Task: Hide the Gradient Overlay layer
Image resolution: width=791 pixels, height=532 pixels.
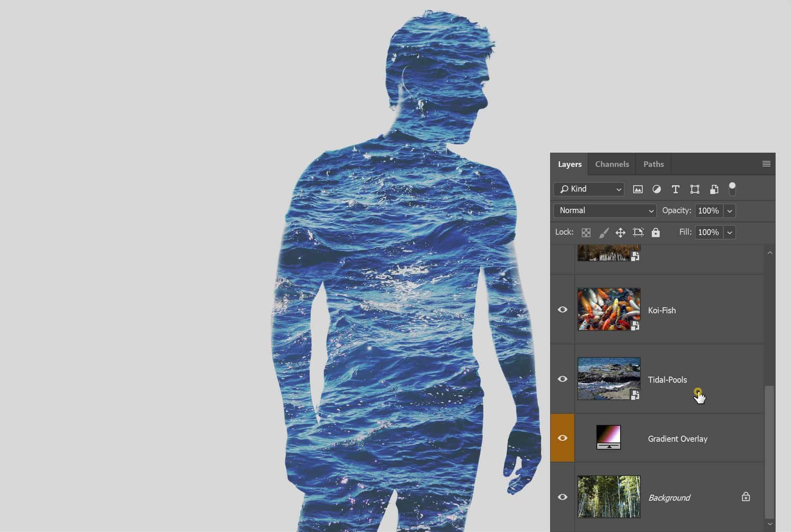Action: pyautogui.click(x=562, y=438)
